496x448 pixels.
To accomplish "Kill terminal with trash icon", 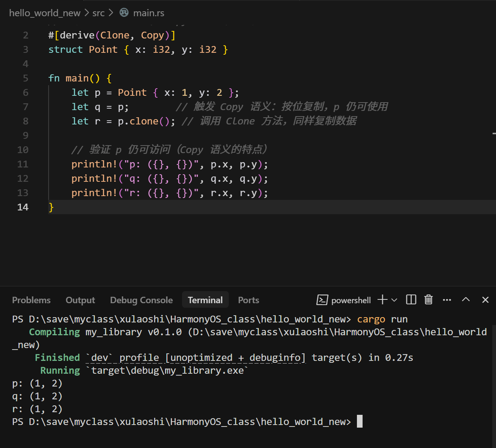I will coord(429,299).
